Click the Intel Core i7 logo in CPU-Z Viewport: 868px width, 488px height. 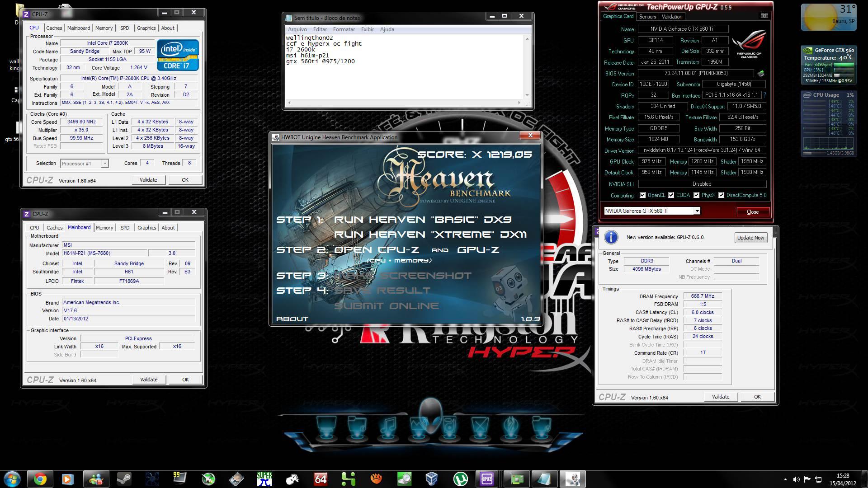(x=178, y=55)
